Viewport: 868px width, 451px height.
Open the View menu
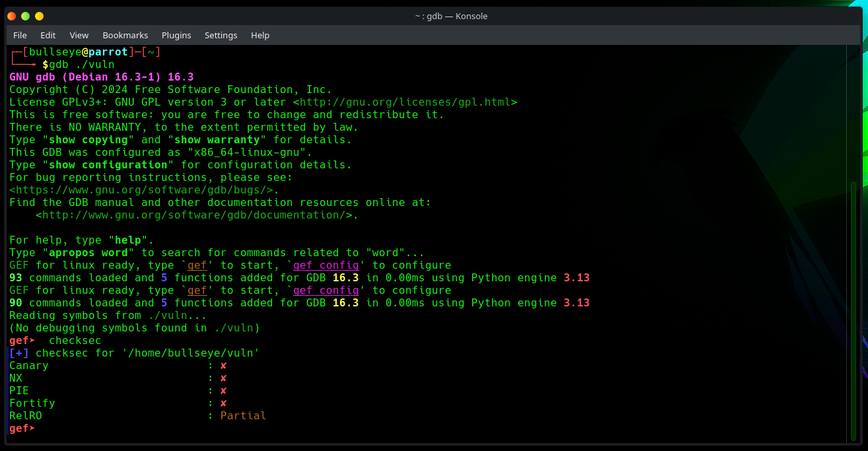79,35
